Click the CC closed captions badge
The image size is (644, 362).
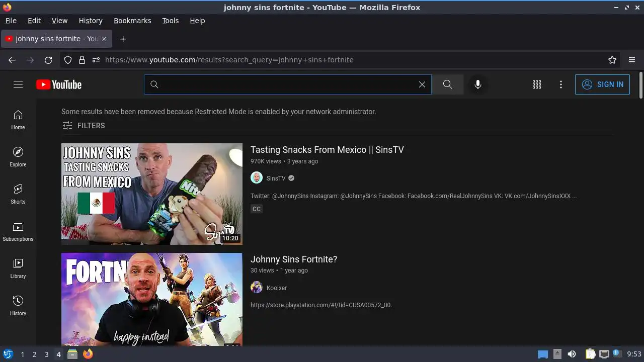257,209
